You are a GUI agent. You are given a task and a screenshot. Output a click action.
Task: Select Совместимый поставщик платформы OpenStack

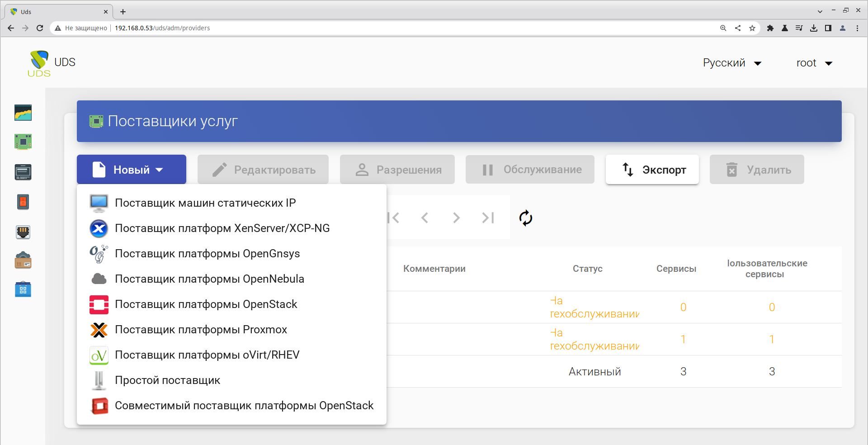pos(231,406)
